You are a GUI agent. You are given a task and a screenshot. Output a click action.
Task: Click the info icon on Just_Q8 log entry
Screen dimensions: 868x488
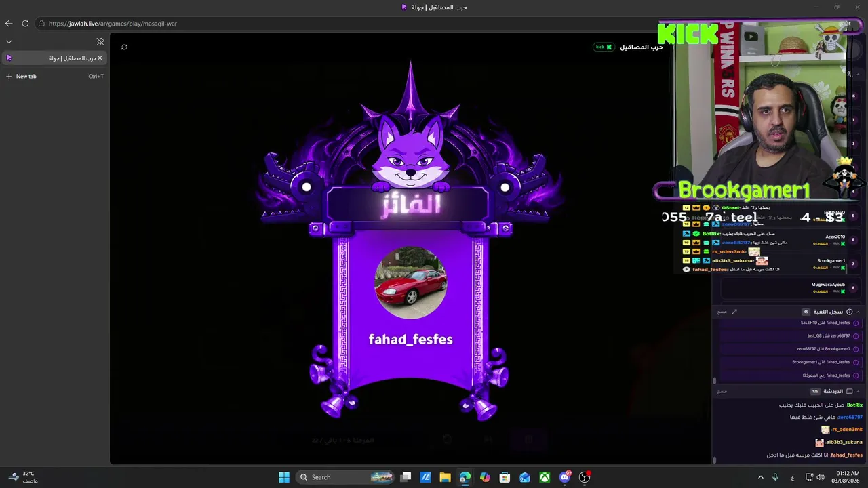(856, 336)
